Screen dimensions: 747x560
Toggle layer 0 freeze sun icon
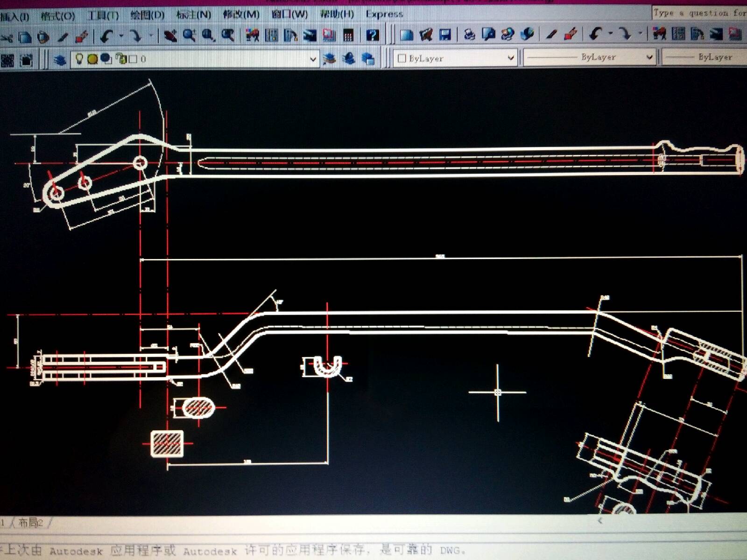[x=92, y=59]
